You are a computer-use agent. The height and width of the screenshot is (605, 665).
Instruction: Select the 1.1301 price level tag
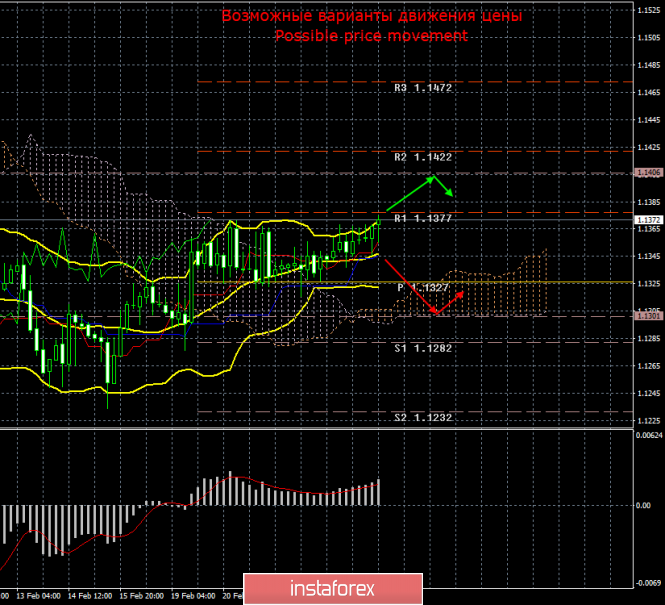coord(648,316)
